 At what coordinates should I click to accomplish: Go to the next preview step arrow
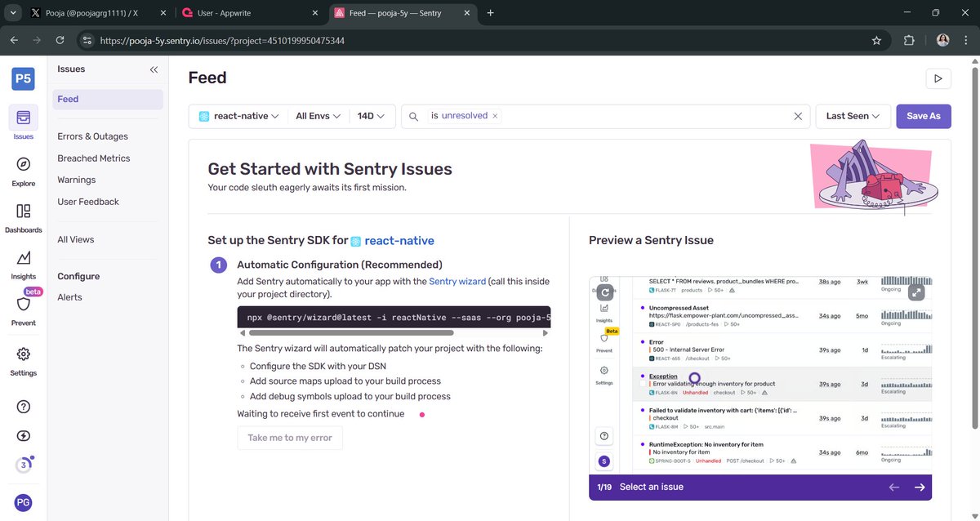pos(920,488)
